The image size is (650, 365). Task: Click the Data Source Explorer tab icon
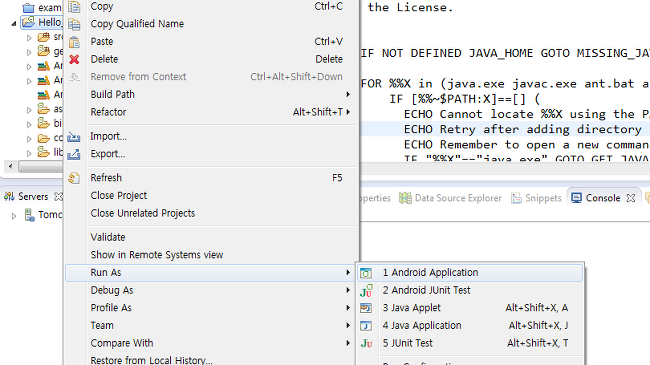click(x=405, y=198)
